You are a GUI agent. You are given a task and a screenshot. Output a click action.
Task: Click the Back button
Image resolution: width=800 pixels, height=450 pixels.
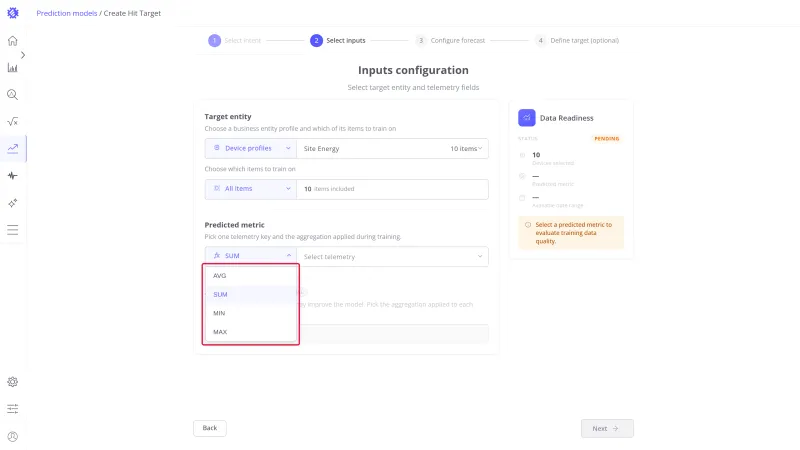[x=210, y=428]
